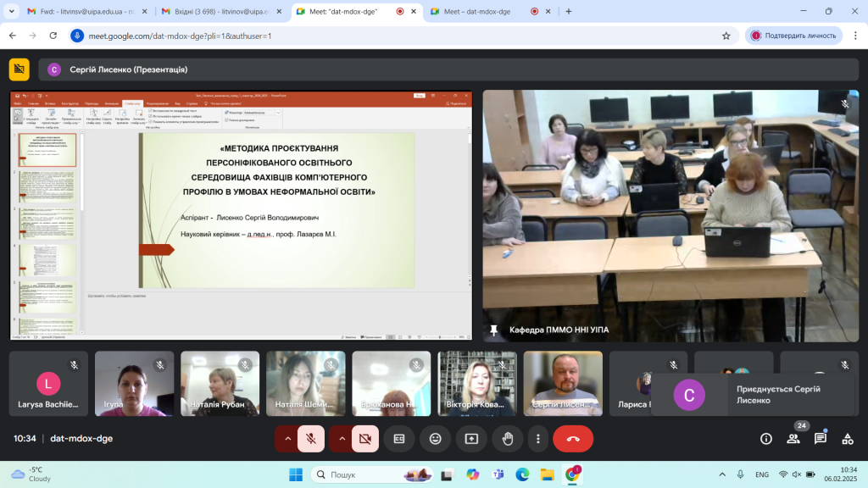The image size is (868, 488).
Task: Click the Сергій Лисенко (Презентація) header label
Action: [129, 69]
